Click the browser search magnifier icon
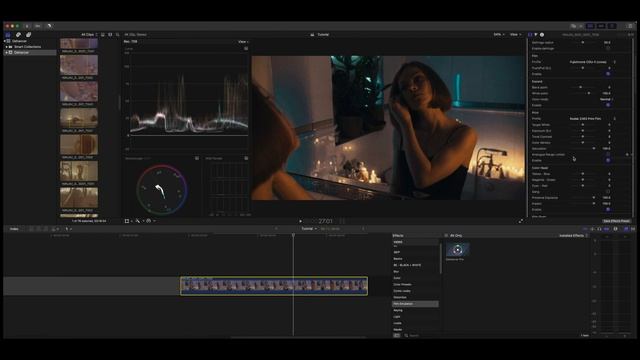The width and height of the screenshot is (640, 360). (x=118, y=35)
